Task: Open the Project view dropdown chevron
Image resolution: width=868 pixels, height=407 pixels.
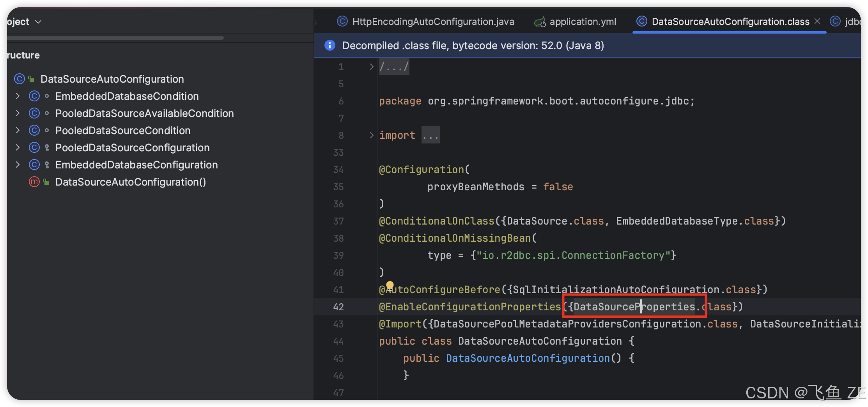Action: coord(38,22)
